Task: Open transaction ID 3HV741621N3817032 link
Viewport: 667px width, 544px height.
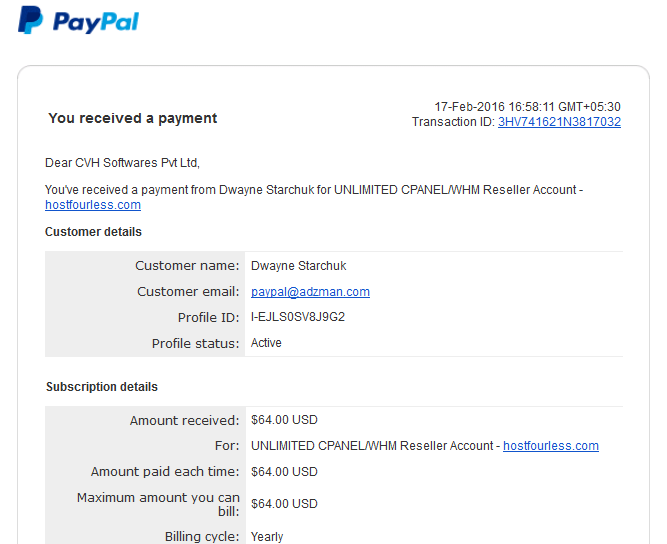Action: [x=559, y=122]
